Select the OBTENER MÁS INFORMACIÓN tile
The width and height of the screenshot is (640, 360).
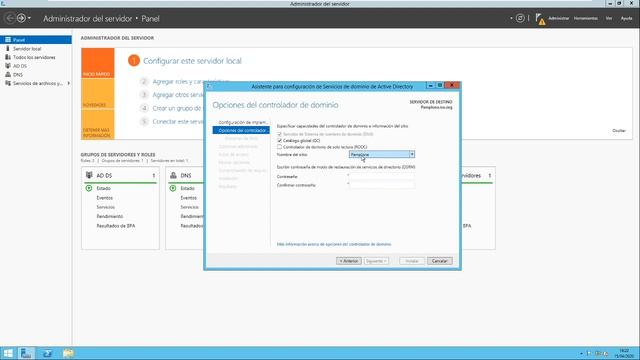[x=98, y=124]
